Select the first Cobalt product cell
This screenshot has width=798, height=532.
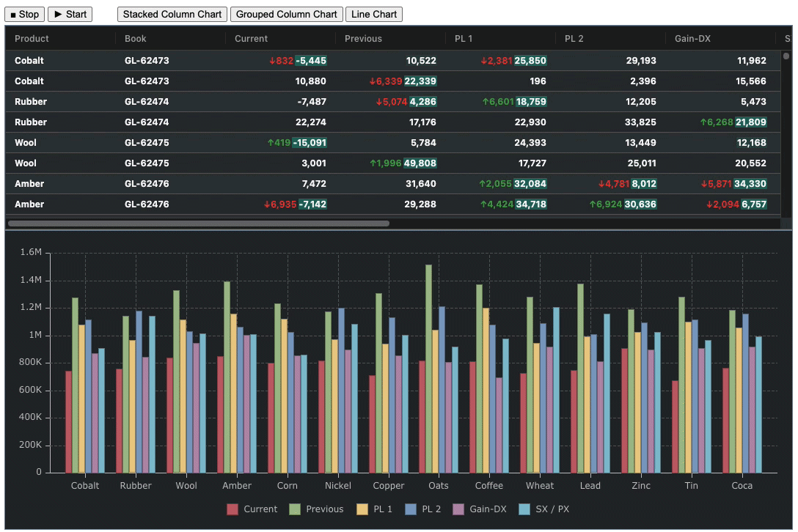pos(60,61)
